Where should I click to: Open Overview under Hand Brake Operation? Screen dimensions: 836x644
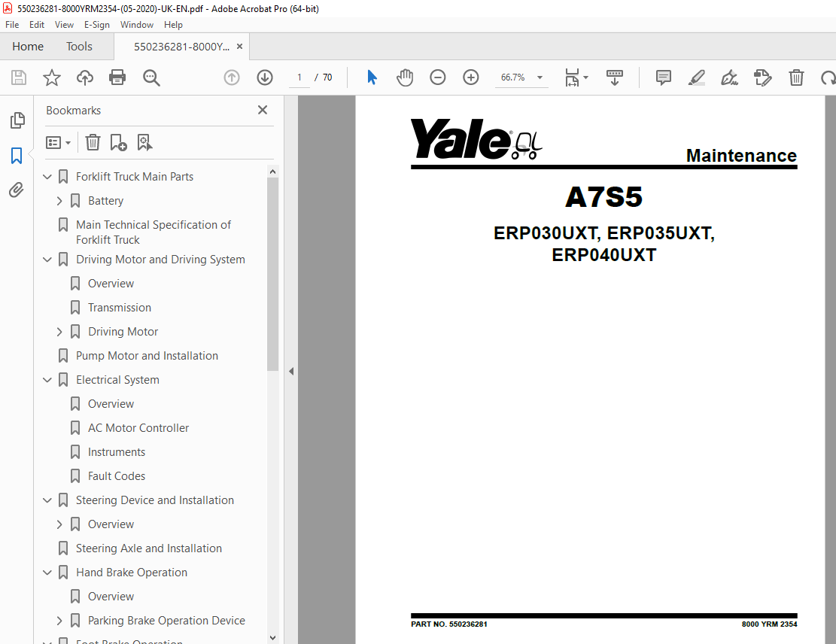pos(111,597)
